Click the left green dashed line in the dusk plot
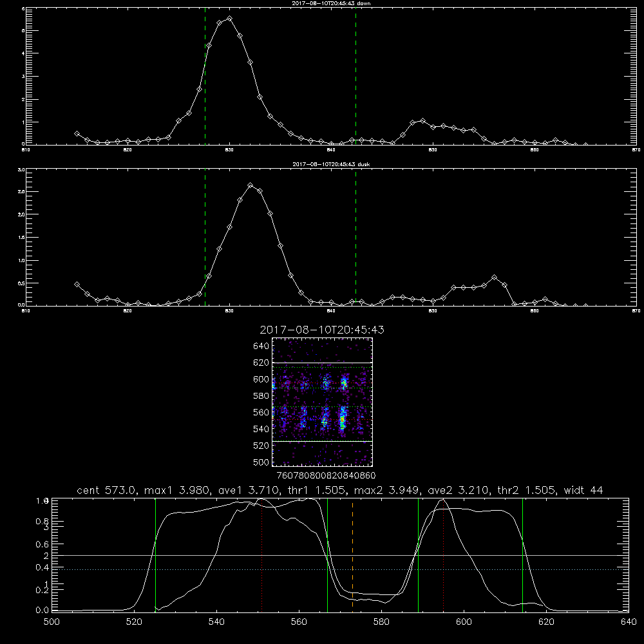Screen dimensions: 644x644 [205, 237]
